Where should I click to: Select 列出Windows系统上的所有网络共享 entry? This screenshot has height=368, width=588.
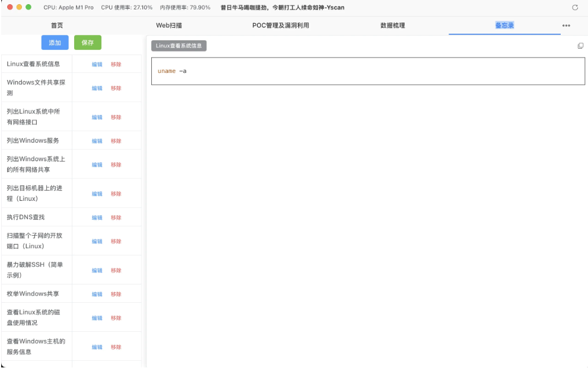point(36,164)
